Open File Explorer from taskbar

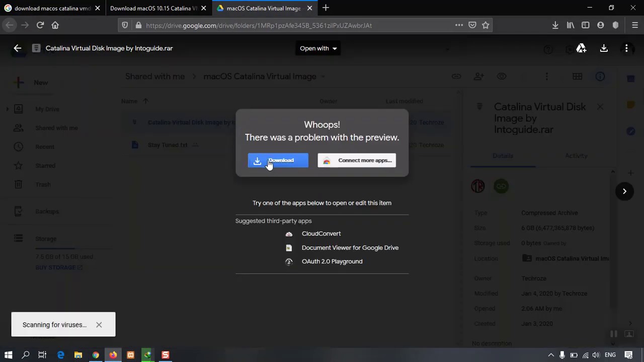pyautogui.click(x=78, y=355)
